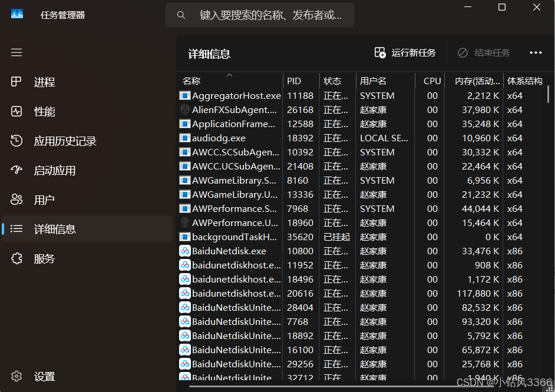Sort by the 用户名 column header
Viewport: 555px width, 392px height.
coord(385,81)
